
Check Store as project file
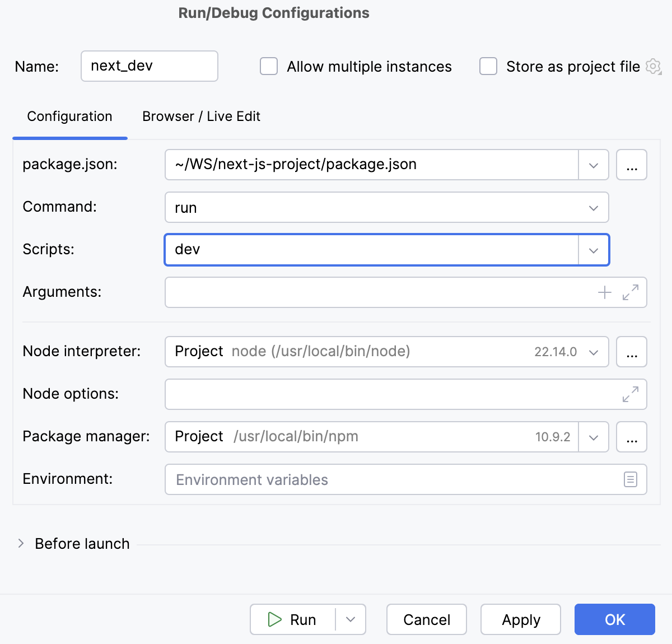point(488,66)
